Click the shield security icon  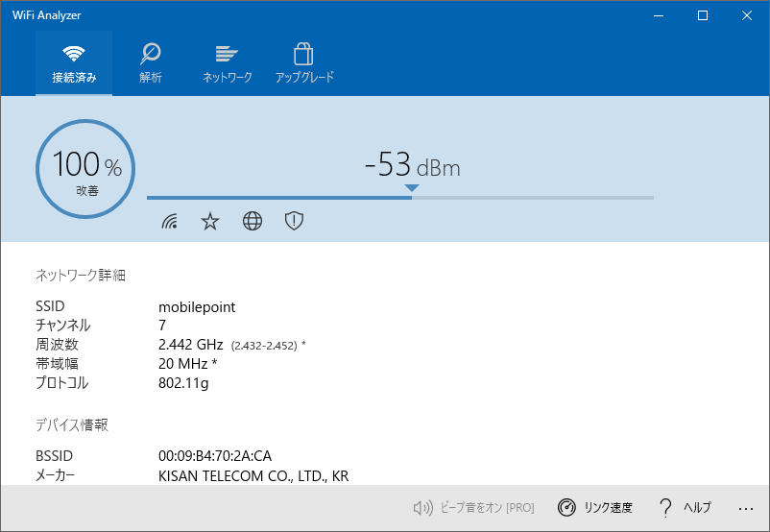[294, 221]
